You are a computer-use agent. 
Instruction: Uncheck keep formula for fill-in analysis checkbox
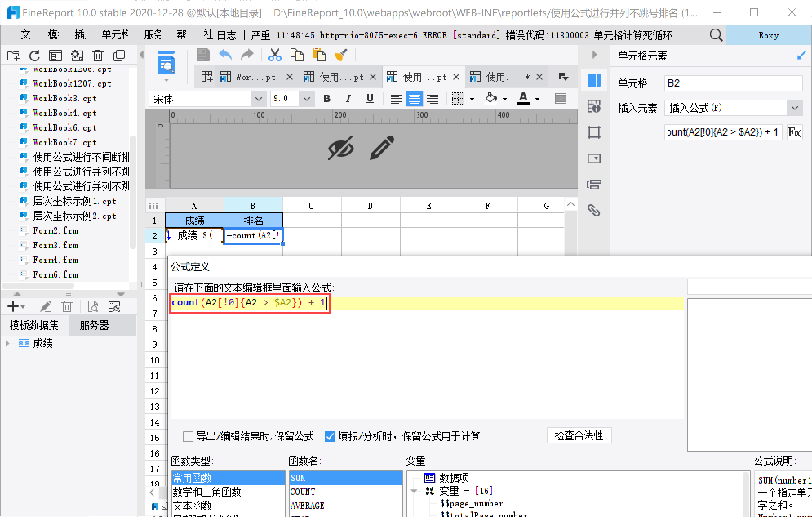pyautogui.click(x=330, y=437)
